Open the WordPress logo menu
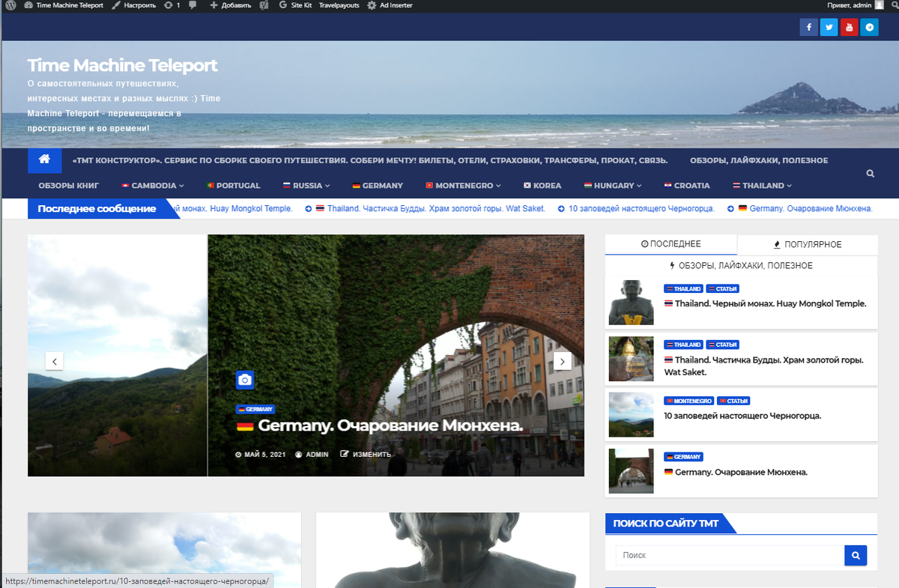 (11, 5)
